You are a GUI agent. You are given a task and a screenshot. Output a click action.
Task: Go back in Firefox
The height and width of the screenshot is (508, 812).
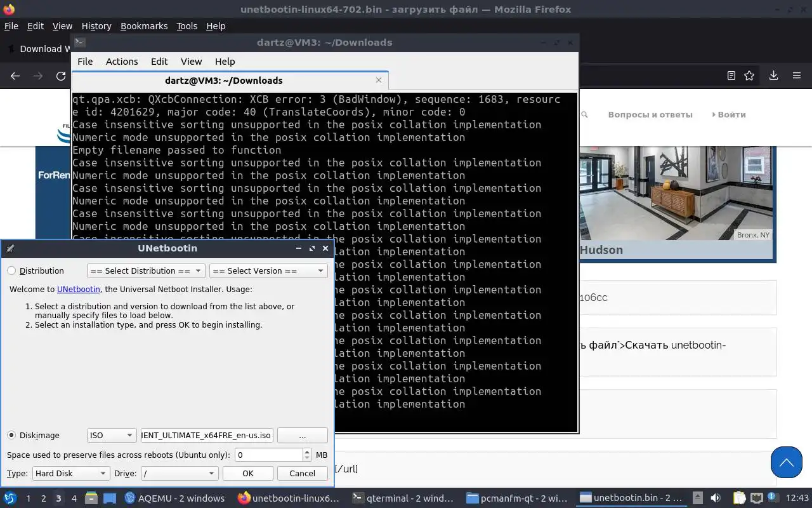(x=15, y=76)
